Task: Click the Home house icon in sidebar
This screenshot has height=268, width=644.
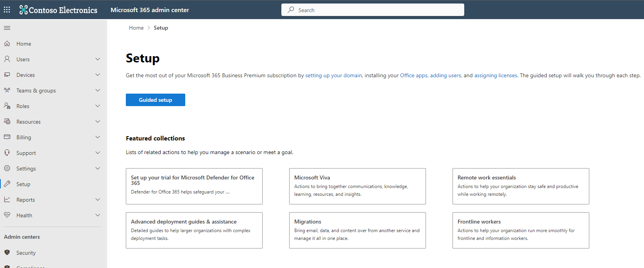Action: pos(7,44)
